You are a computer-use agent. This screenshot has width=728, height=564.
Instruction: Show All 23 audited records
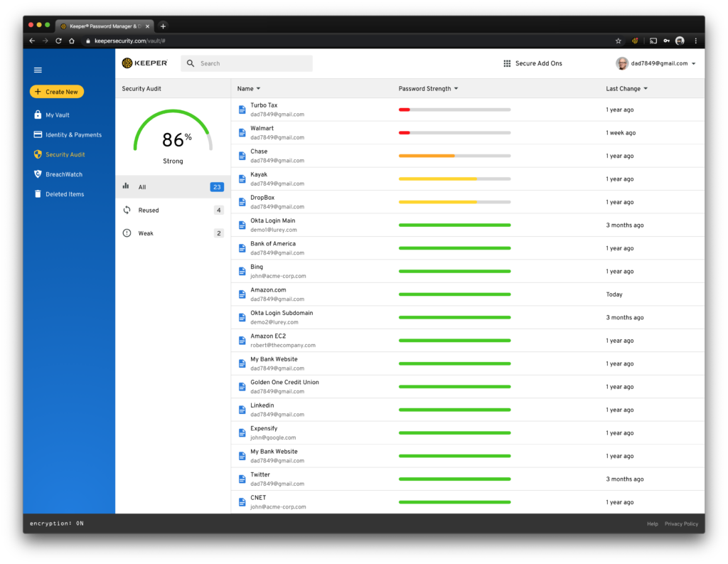click(x=173, y=187)
